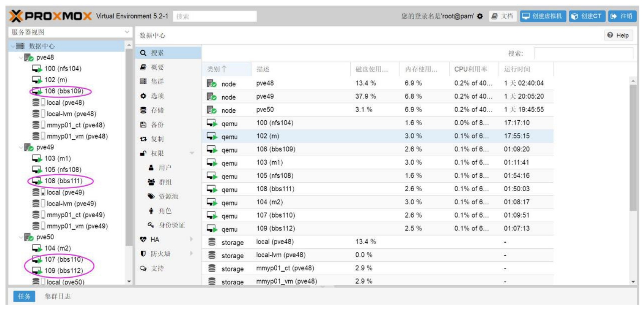Open the 服务器视图 view dropdown

click(x=127, y=32)
